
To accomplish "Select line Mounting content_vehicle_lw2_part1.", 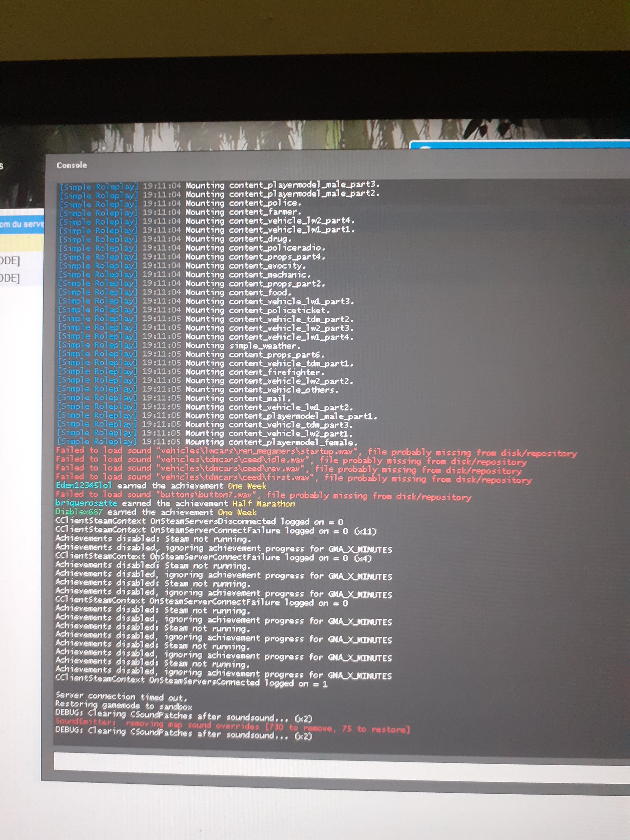I will [x=205, y=433].
